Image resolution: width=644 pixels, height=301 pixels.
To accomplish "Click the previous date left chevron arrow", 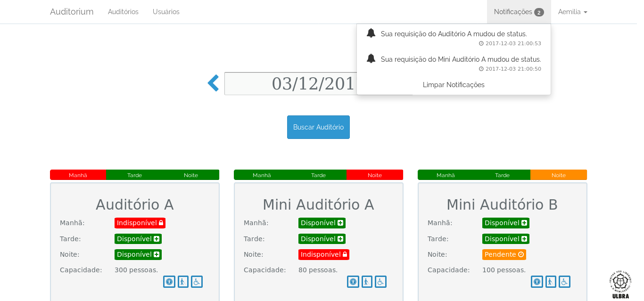I will [214, 83].
